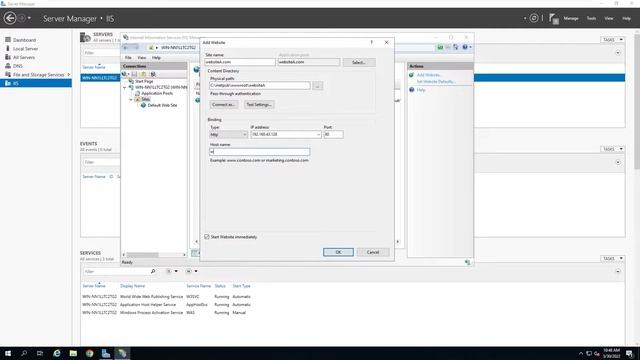Expand File and Storage Services arrow

tap(69, 75)
